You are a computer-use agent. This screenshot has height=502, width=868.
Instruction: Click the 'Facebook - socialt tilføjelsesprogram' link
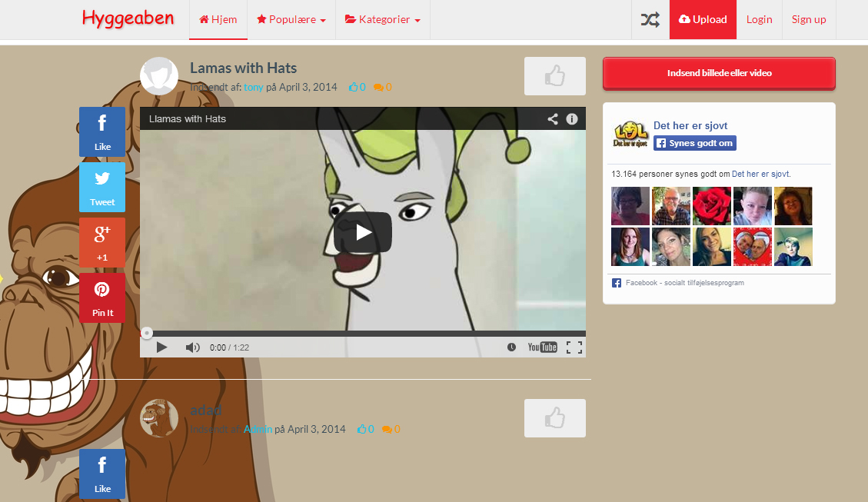click(685, 283)
